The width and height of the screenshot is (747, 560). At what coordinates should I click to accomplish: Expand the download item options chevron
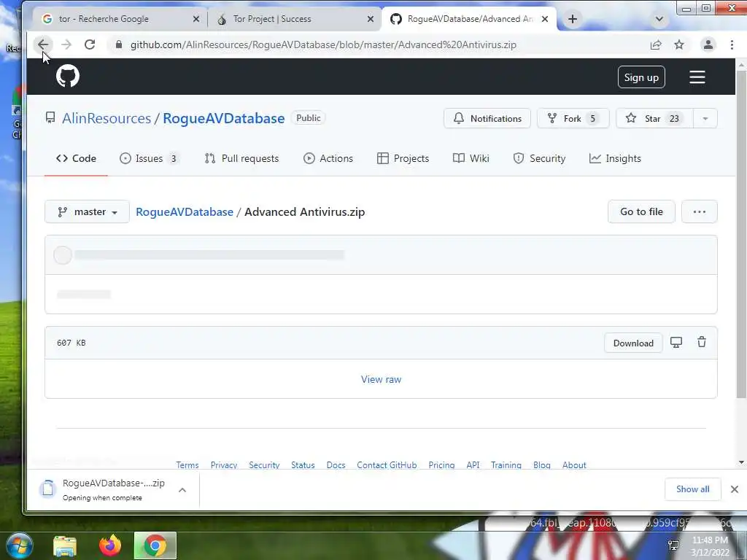pos(182,489)
